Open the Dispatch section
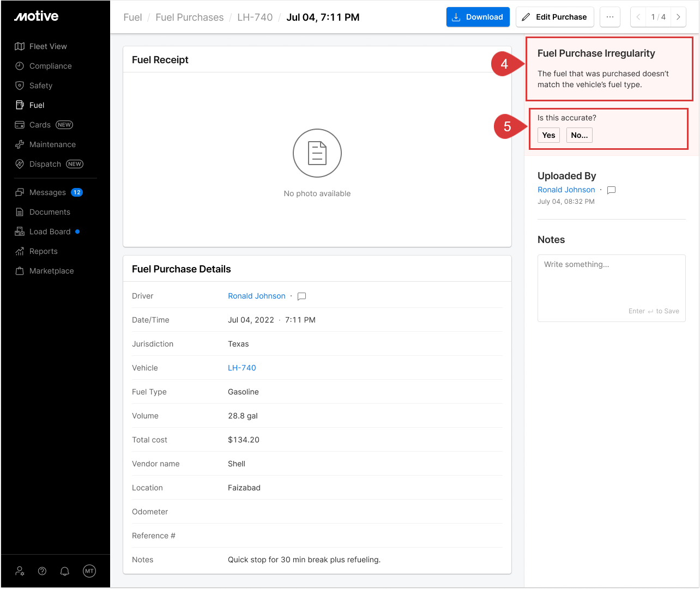The width and height of the screenshot is (700, 589). click(x=45, y=164)
